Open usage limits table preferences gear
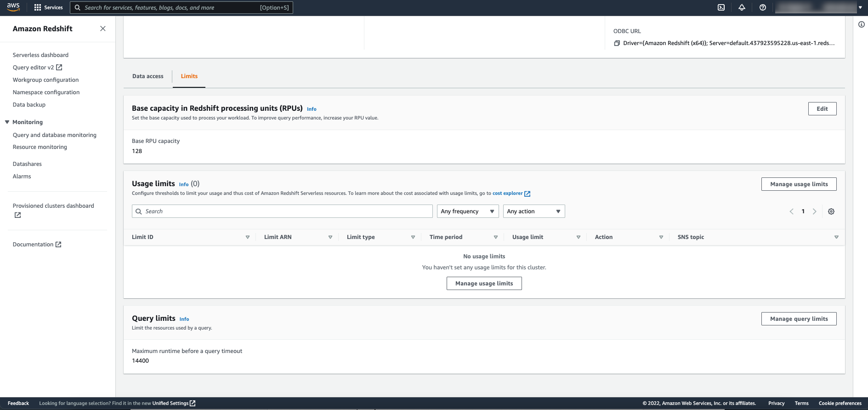The image size is (868, 410). click(x=831, y=211)
